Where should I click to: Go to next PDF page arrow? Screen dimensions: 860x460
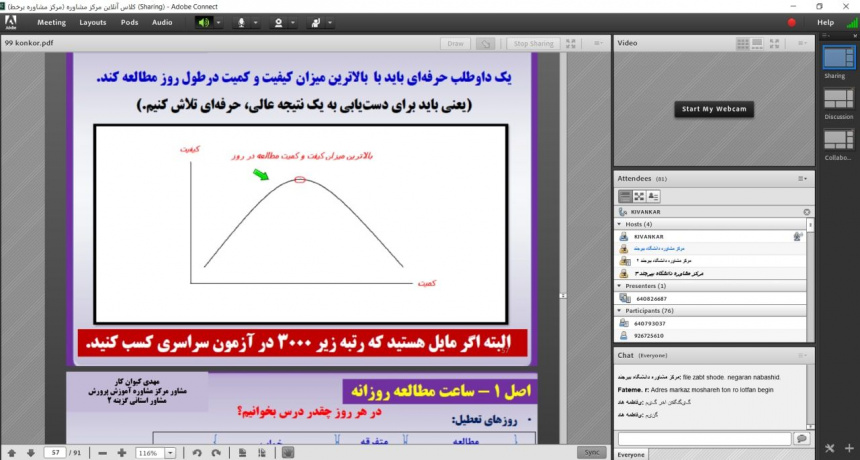(x=31, y=453)
